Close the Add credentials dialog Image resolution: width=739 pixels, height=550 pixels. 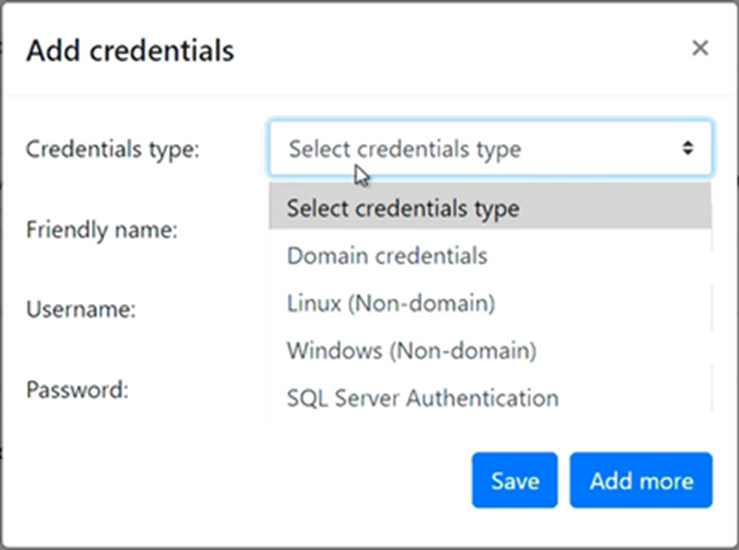(700, 49)
